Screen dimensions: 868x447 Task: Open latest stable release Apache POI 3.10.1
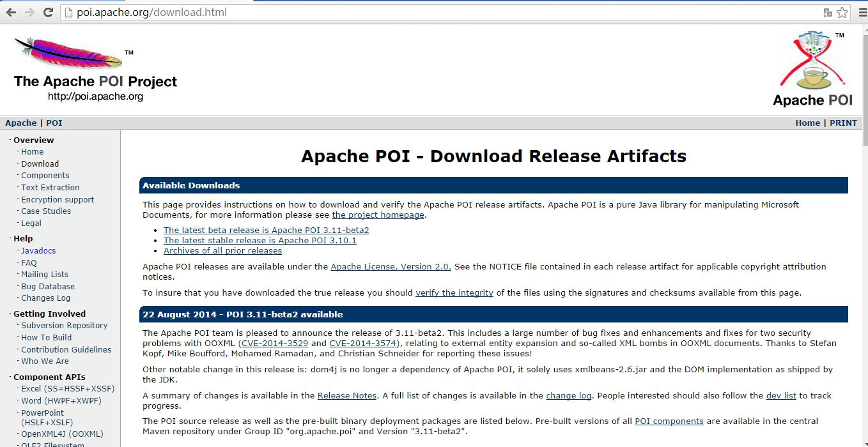click(260, 241)
